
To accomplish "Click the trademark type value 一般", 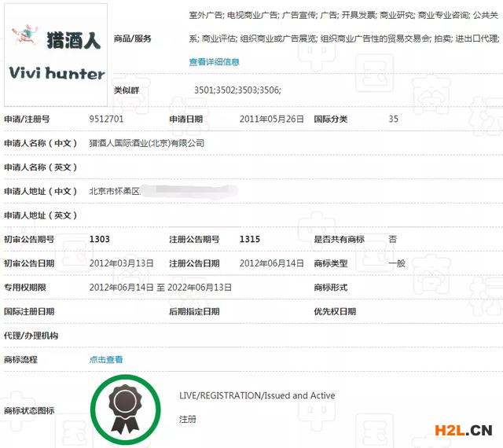I will pos(397,263).
